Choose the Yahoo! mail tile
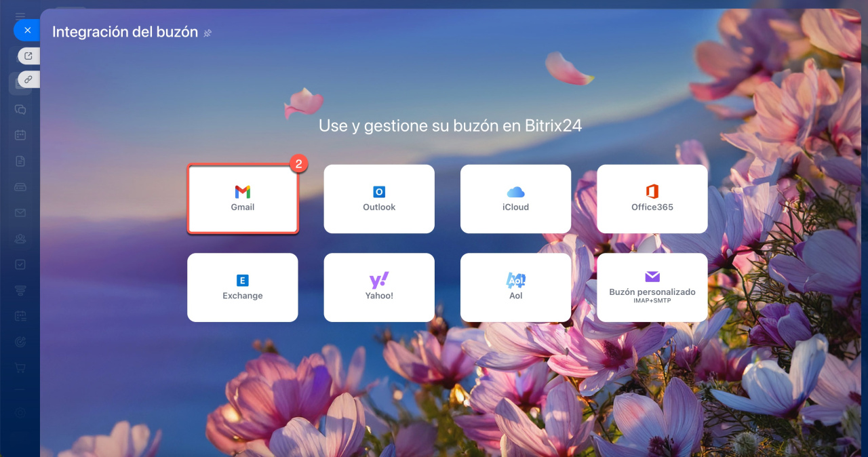 pos(378,287)
